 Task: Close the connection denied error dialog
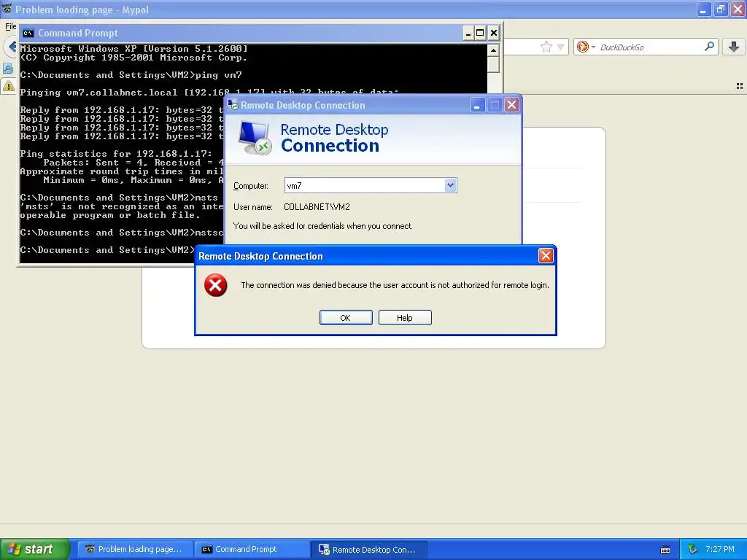pos(546,256)
